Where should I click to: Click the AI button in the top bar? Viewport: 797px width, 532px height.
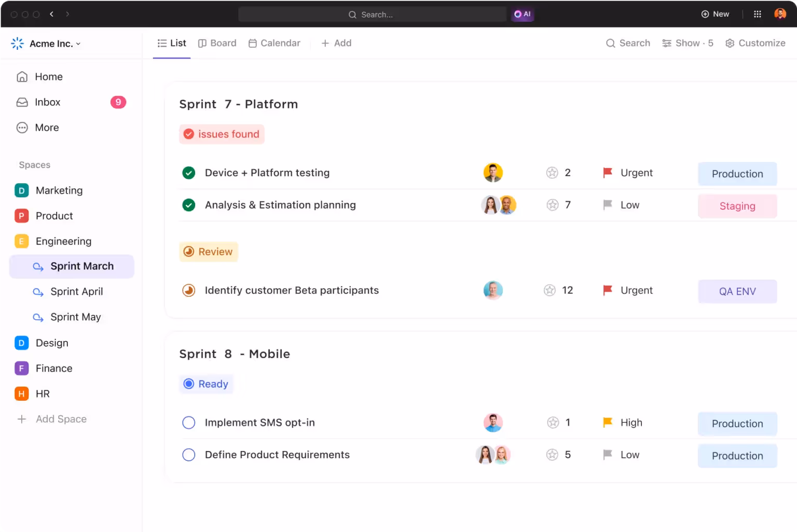coord(522,14)
